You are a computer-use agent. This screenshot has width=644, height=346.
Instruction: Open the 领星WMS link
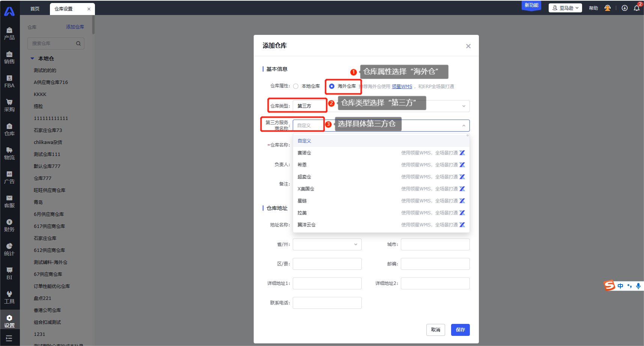(402, 87)
